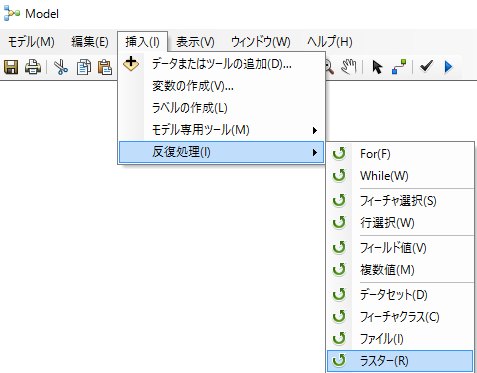Image resolution: width=477 pixels, height=373 pixels.
Task: Insert the 複数値(M) iterator
Action: pyautogui.click(x=400, y=270)
